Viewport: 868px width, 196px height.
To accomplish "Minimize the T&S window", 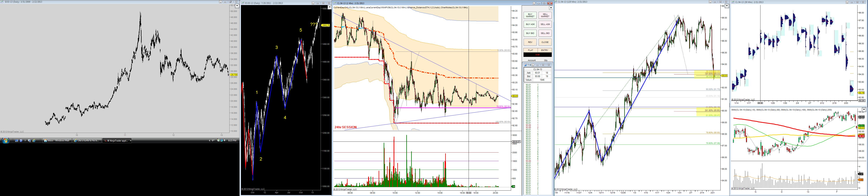I will (538, 65).
